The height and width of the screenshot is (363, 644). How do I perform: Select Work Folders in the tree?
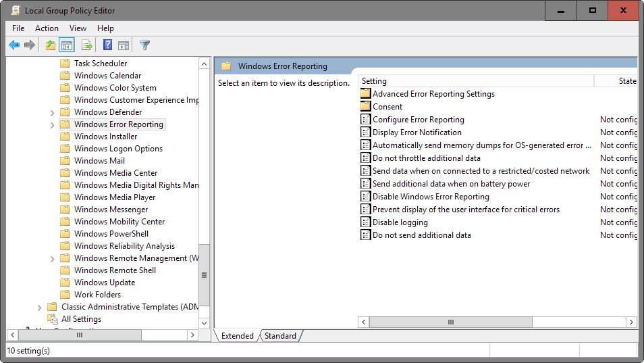(x=97, y=295)
